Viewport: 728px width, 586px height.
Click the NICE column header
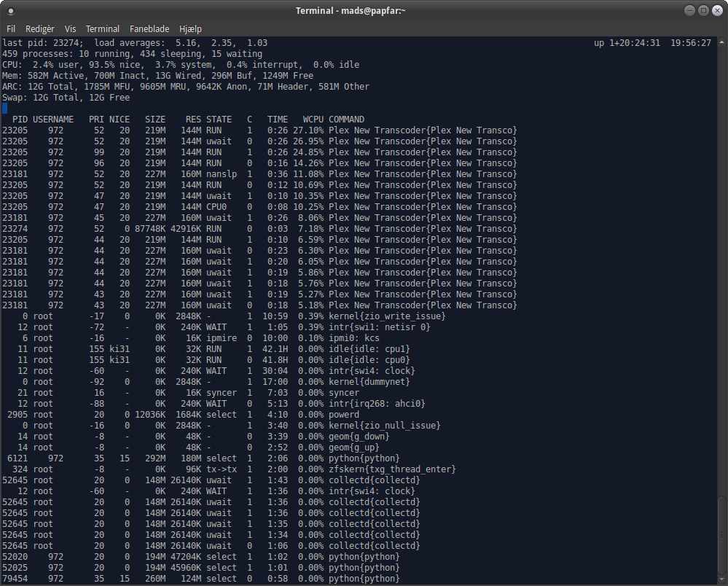tap(120, 120)
